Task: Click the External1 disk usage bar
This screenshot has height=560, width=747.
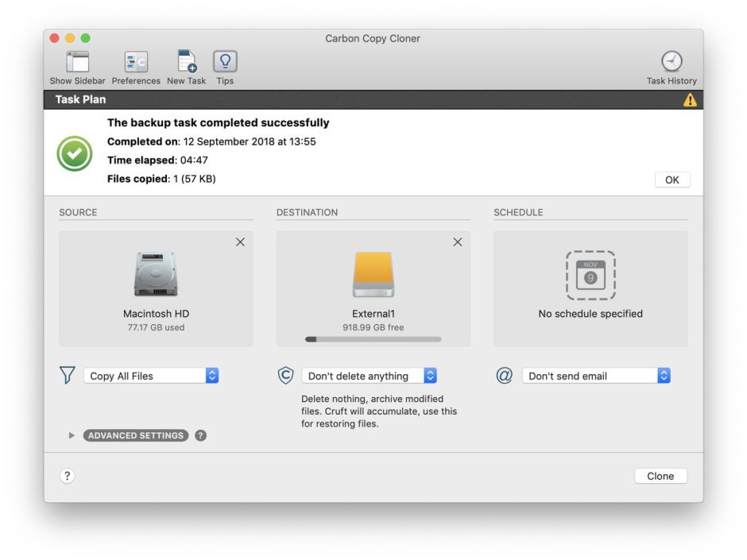Action: click(x=373, y=339)
